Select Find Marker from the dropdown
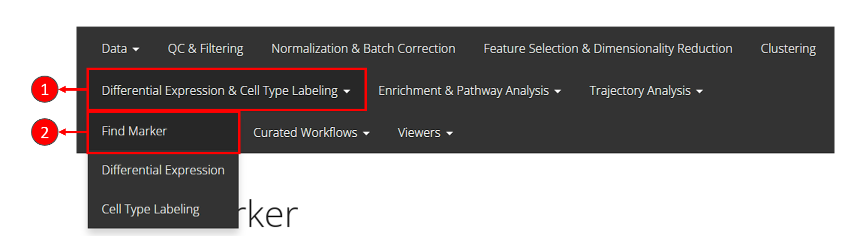 (x=134, y=131)
